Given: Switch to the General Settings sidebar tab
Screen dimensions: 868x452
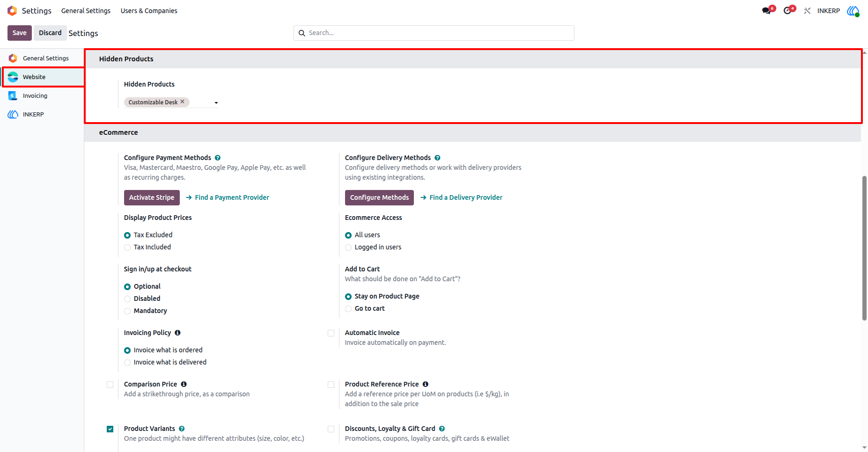Looking at the screenshot, I should [x=42, y=58].
